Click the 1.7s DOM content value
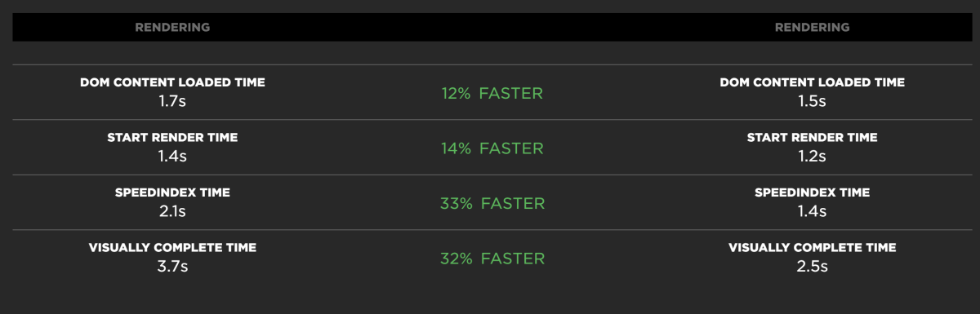Screen dimensions: 980x314 coord(172,102)
